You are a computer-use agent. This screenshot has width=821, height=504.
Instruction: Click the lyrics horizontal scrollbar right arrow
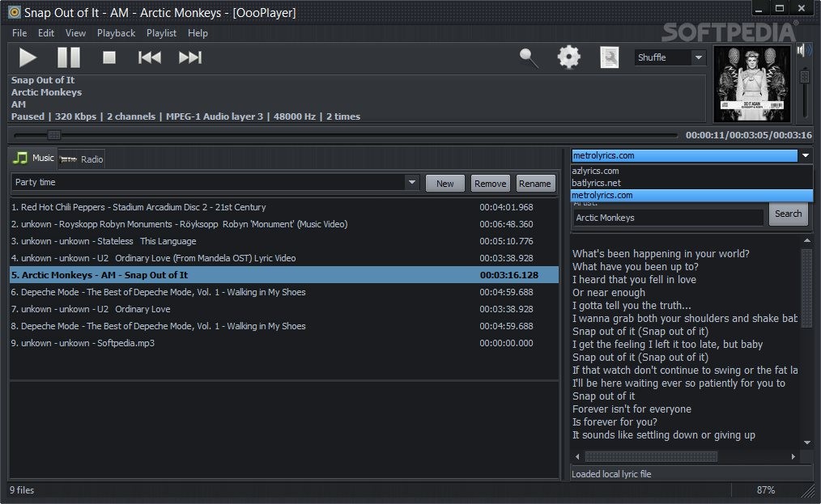pos(793,456)
